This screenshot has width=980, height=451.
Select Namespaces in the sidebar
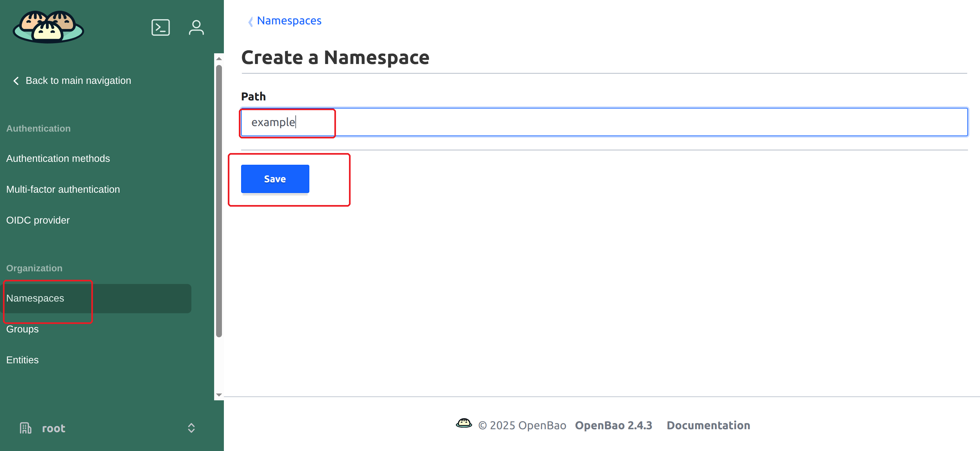[35, 298]
